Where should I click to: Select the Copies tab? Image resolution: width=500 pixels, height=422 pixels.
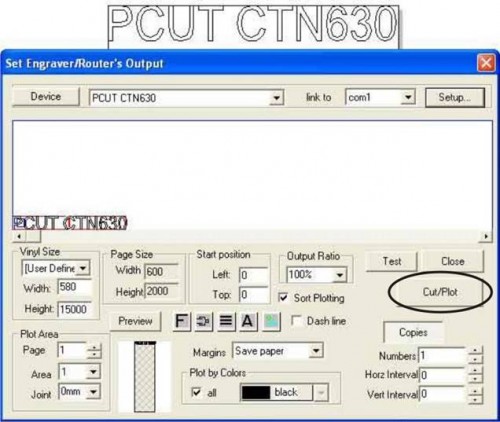coord(413,332)
